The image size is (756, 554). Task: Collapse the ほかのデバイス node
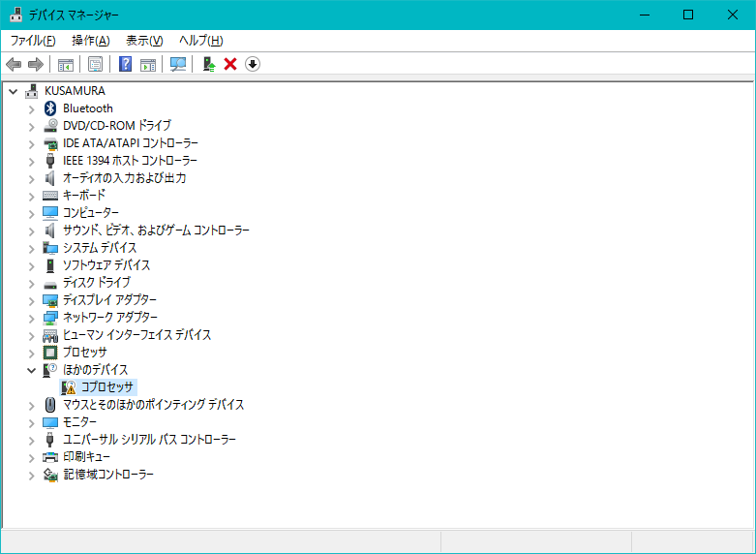(31, 370)
